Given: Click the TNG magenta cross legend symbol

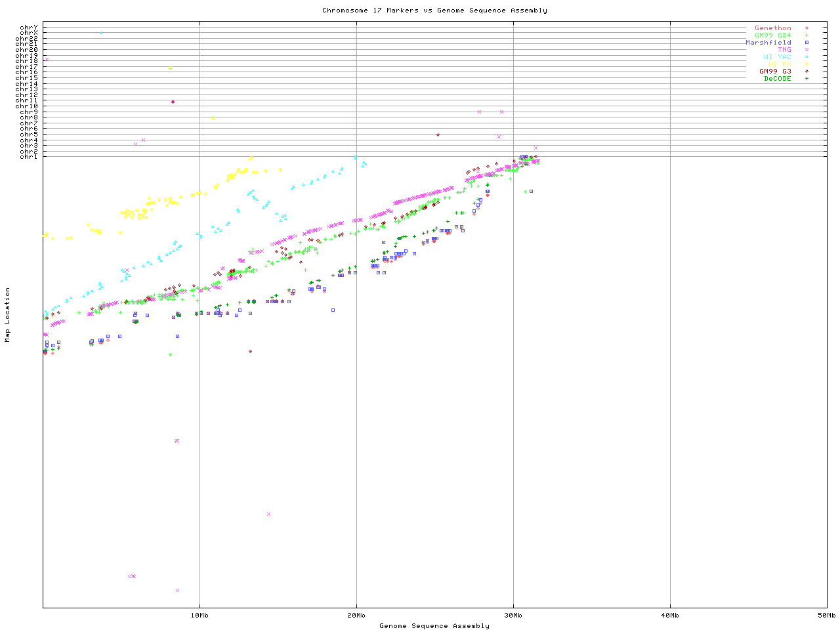Looking at the screenshot, I should point(807,50).
